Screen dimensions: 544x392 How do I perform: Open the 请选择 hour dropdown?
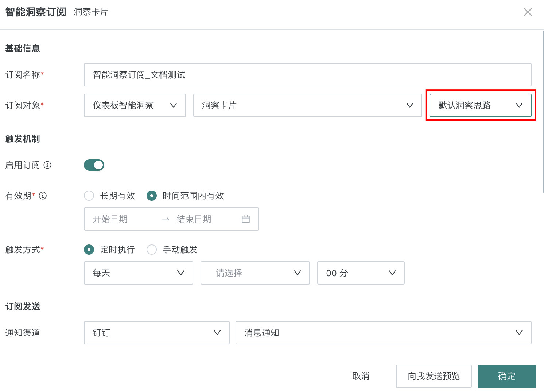(x=255, y=273)
